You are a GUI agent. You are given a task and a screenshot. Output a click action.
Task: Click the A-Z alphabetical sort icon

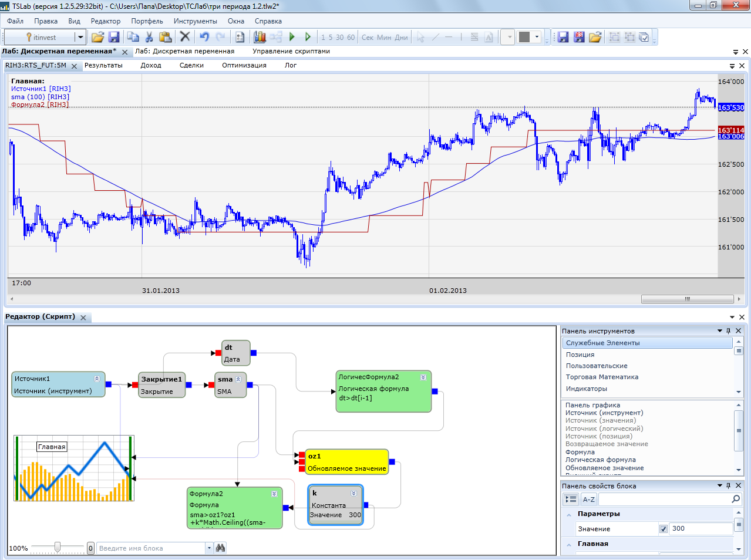588,500
